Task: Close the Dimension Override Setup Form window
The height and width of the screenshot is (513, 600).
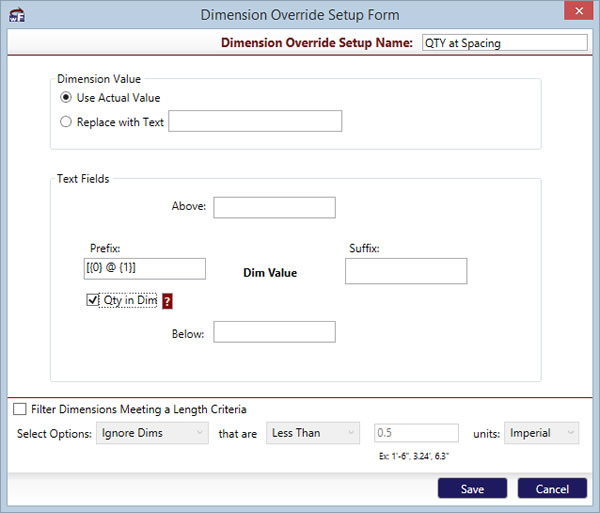Action: pyautogui.click(x=579, y=11)
